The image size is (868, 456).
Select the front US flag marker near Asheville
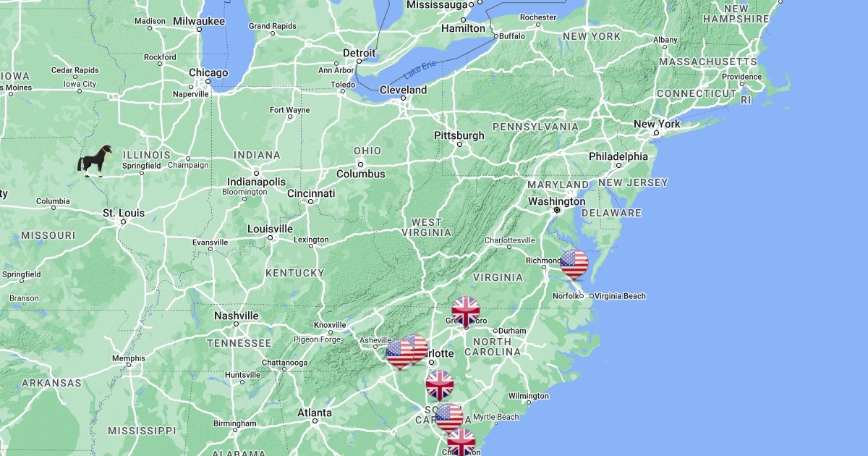pyautogui.click(x=399, y=355)
